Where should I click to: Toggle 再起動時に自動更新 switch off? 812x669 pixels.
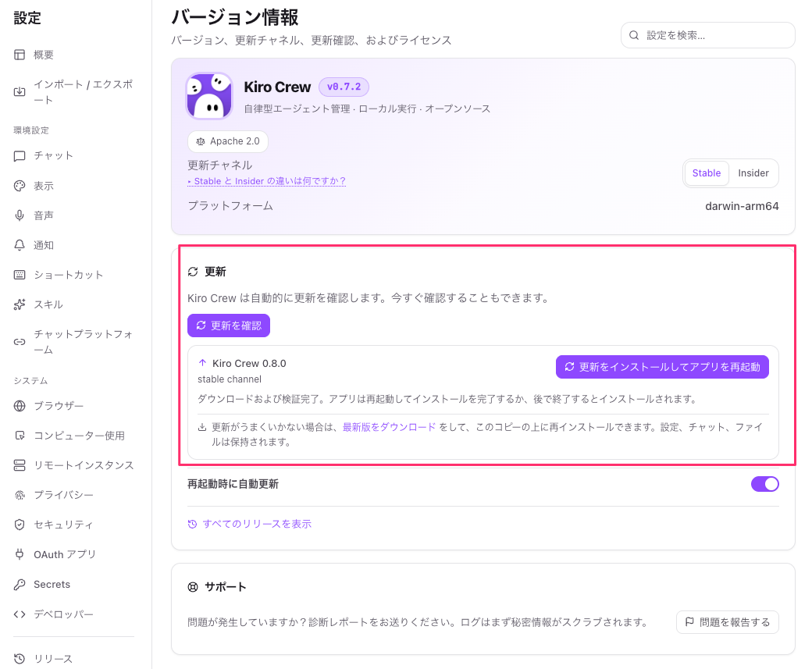click(765, 484)
